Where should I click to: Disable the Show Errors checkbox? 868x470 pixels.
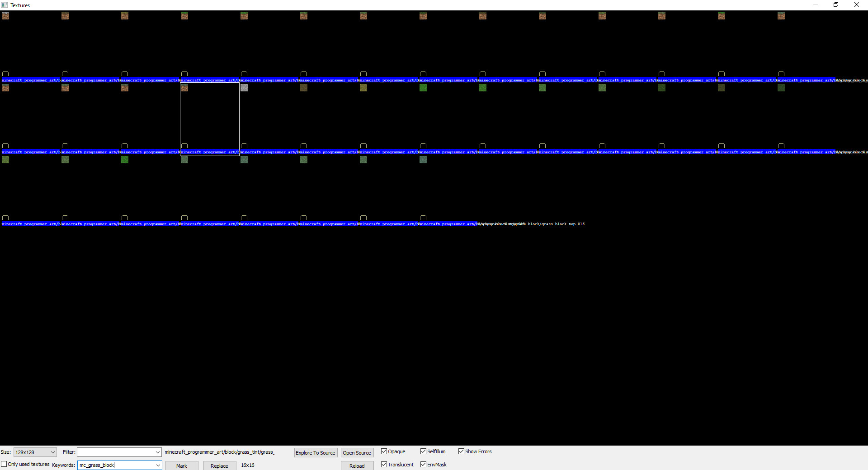[x=461, y=451]
